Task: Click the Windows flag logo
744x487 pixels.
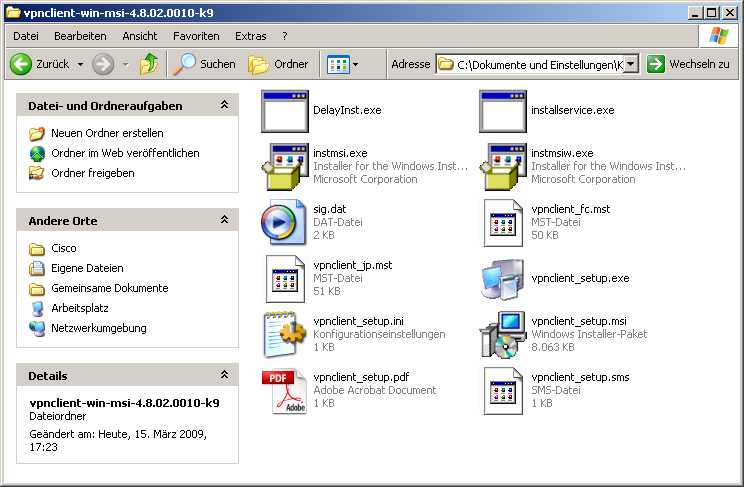Action: [x=718, y=36]
